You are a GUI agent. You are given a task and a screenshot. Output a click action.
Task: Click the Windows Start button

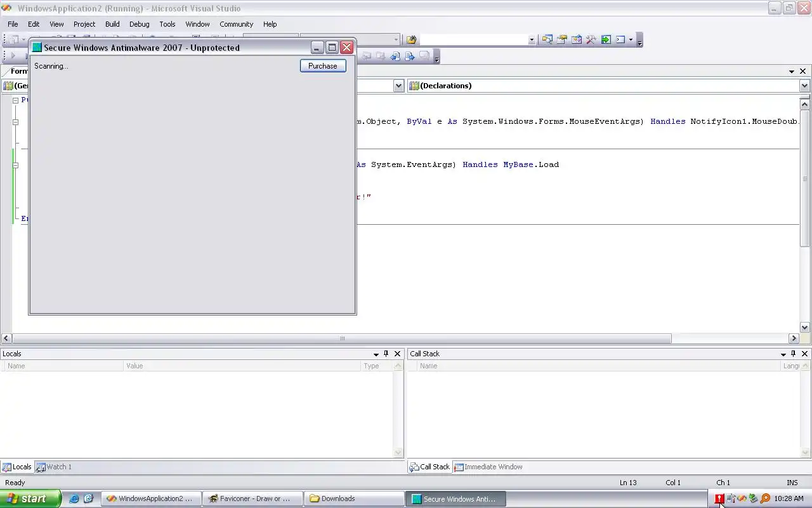(30, 498)
